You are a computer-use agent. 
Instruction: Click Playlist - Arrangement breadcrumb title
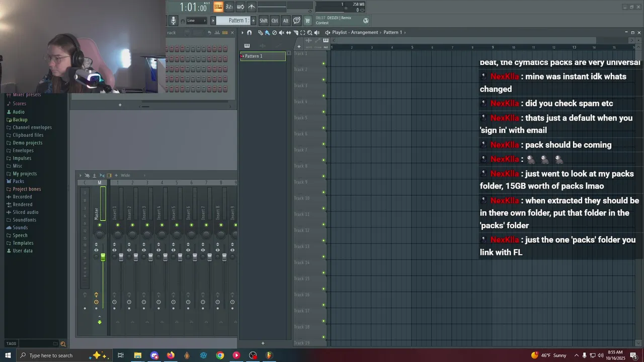pyautogui.click(x=355, y=32)
